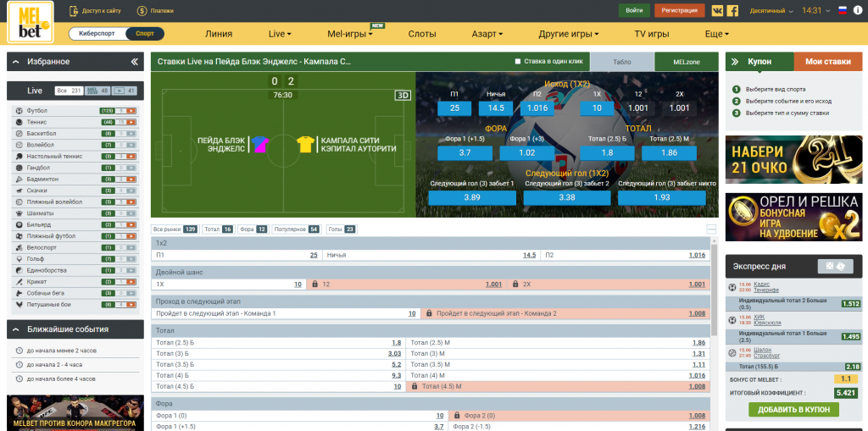Switch toggle to Спорт
Screen dimensions: 868x431
coord(145,34)
